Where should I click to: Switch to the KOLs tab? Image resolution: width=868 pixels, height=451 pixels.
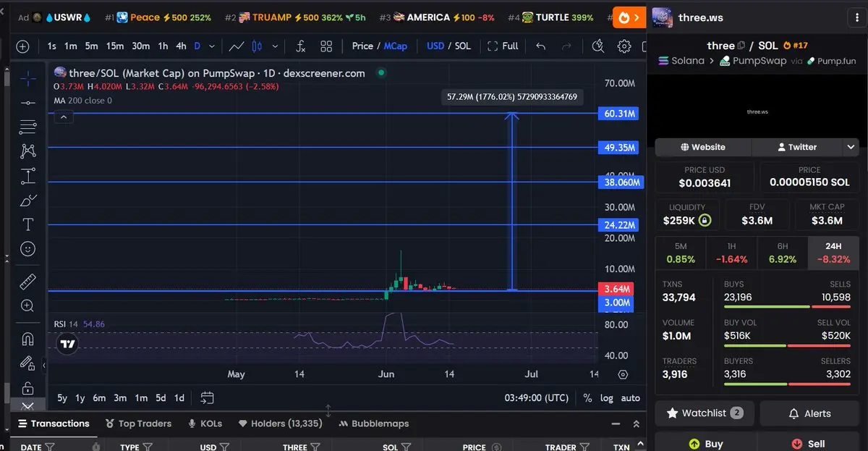[x=205, y=423]
